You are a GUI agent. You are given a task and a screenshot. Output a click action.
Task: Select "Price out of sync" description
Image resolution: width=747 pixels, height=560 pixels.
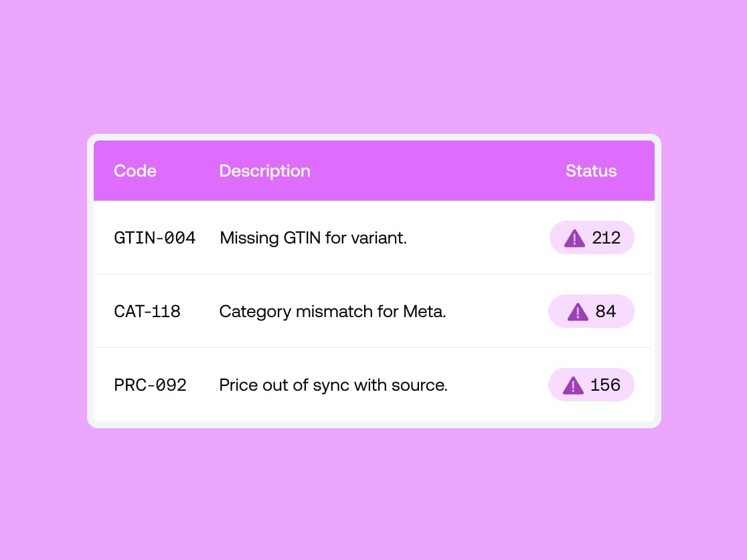pyautogui.click(x=333, y=385)
